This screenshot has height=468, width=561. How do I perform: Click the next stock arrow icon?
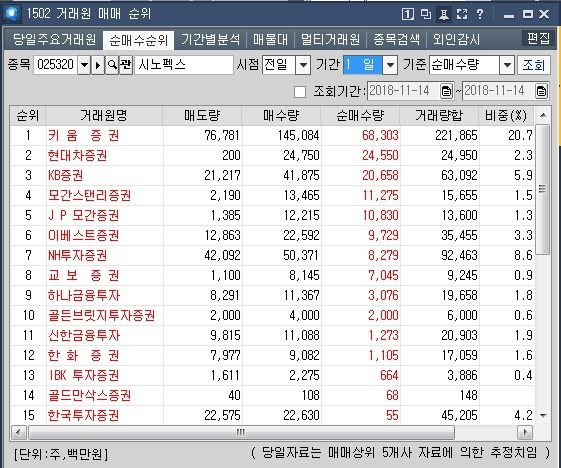coord(98,65)
